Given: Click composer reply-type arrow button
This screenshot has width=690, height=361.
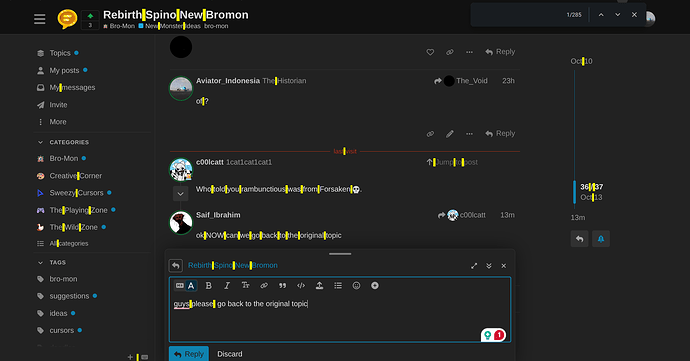Looking at the screenshot, I should click(x=176, y=265).
